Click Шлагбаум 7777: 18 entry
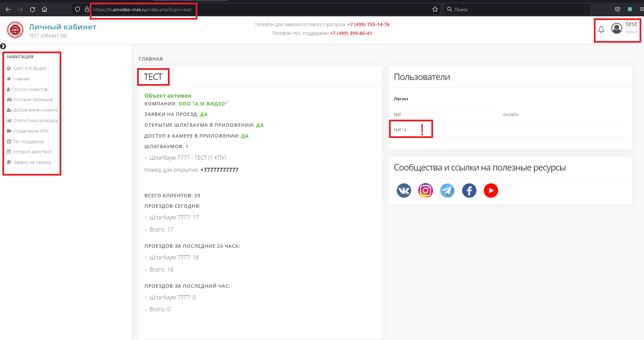This screenshot has height=340, width=644. pos(174,258)
